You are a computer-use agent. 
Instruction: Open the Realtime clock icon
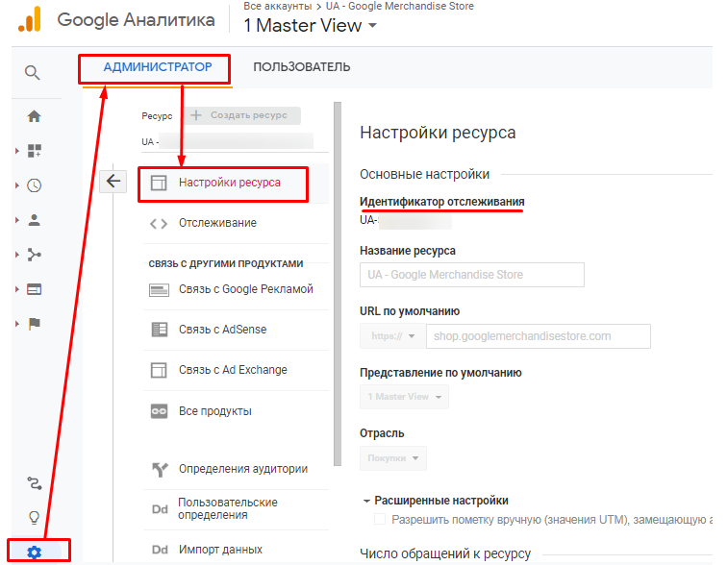tap(34, 185)
